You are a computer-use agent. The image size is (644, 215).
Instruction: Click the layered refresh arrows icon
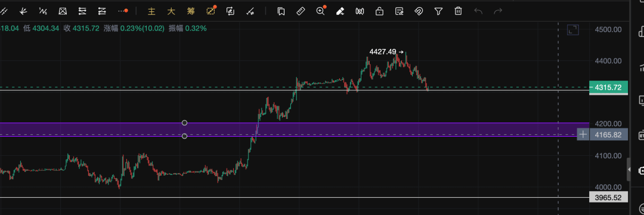click(x=230, y=11)
